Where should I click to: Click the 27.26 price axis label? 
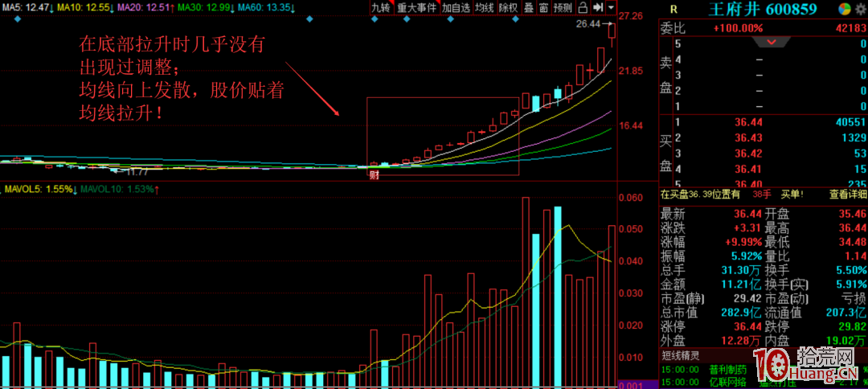coord(631,17)
